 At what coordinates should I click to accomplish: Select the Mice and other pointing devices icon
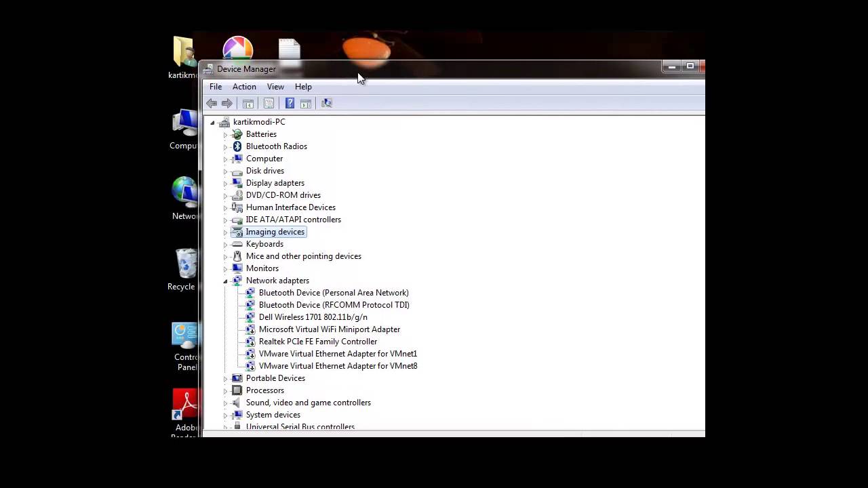click(237, 256)
